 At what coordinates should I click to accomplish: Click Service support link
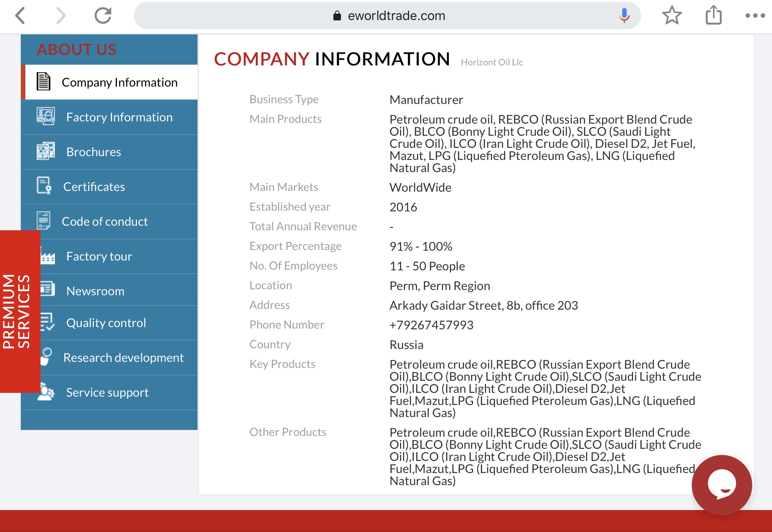point(107,392)
